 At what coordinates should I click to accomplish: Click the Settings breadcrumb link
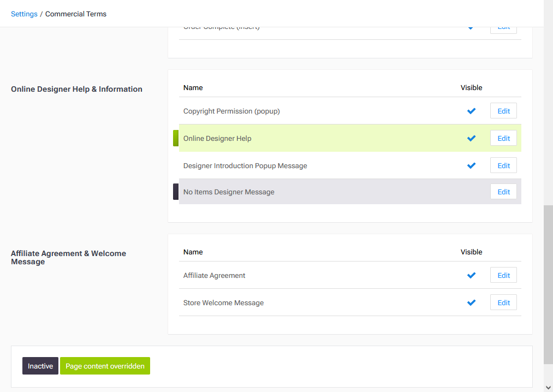tap(24, 14)
